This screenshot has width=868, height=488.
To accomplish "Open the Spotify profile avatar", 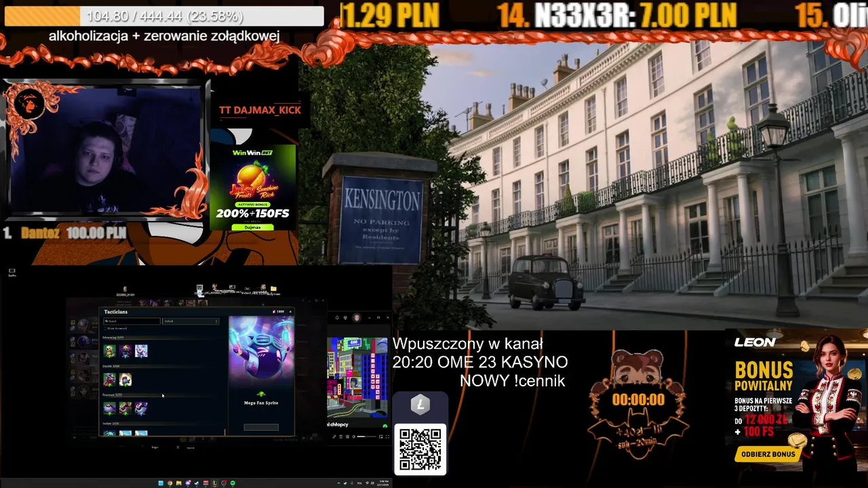I will (357, 317).
